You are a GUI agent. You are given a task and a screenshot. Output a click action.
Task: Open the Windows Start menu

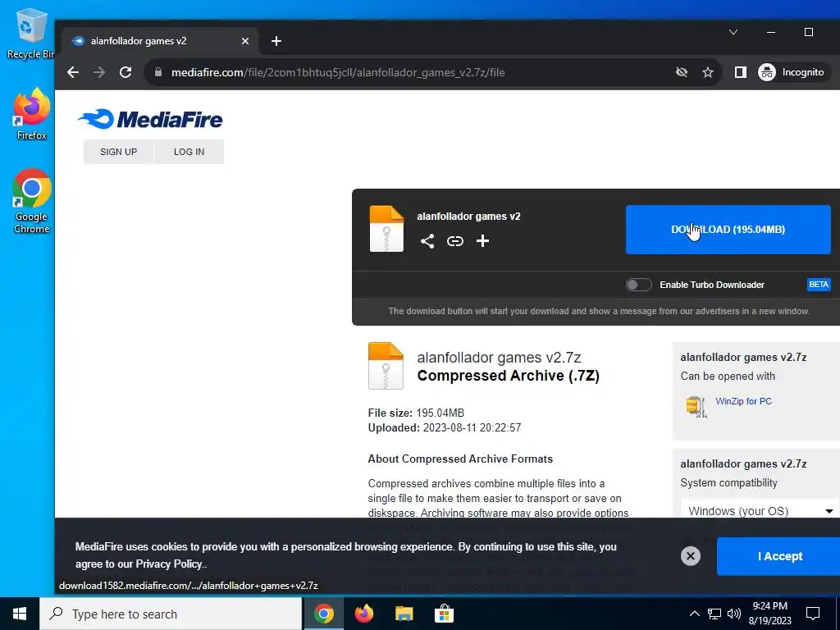click(x=20, y=614)
